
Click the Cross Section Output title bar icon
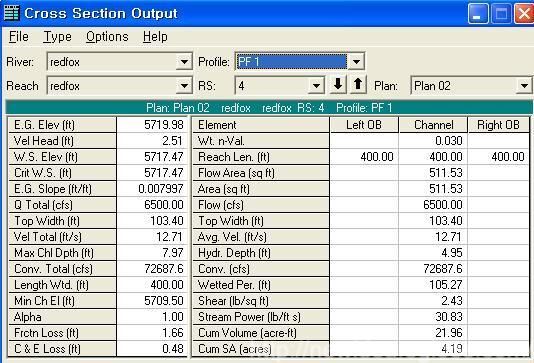11,13
